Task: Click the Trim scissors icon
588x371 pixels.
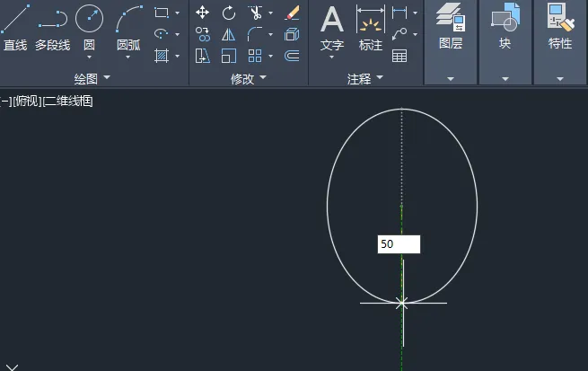Action: click(256, 13)
